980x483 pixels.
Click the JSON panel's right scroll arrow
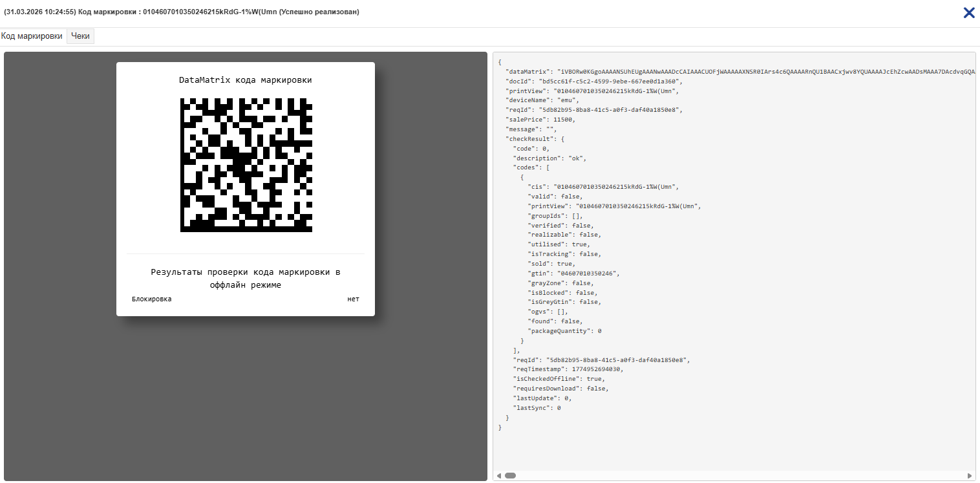point(970,476)
